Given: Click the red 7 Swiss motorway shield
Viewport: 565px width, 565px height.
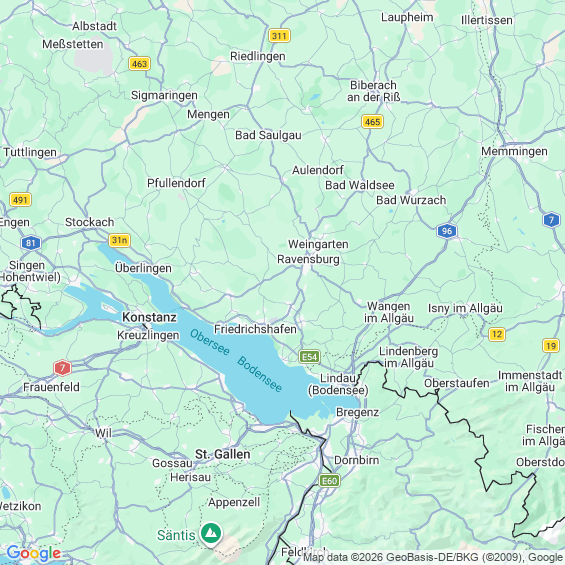Looking at the screenshot, I should [x=62, y=368].
